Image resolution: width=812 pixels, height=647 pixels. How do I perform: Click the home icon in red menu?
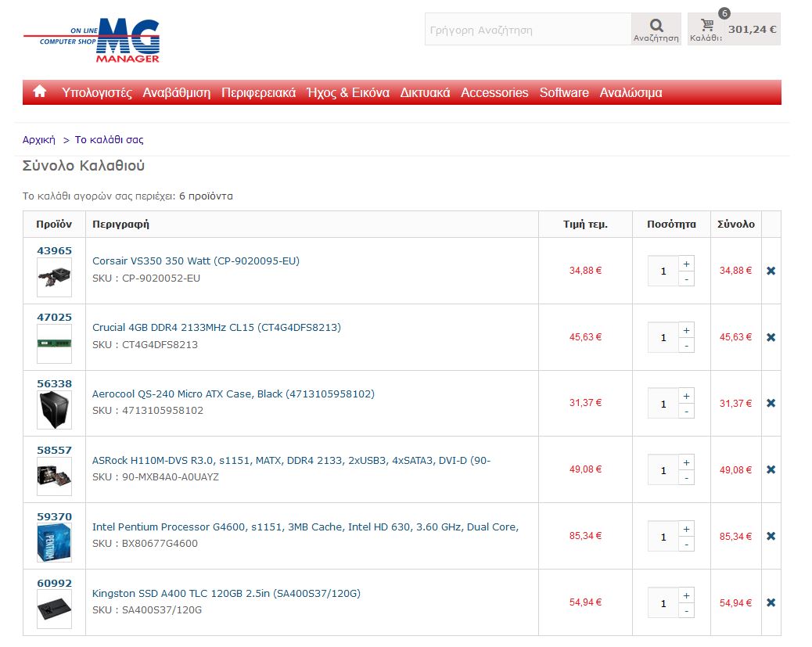coord(39,92)
